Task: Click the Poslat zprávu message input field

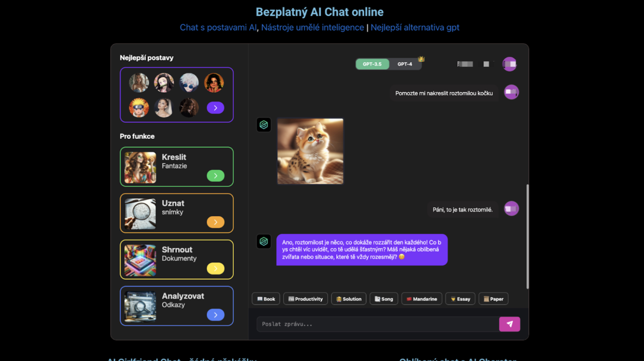Action: [x=378, y=324]
